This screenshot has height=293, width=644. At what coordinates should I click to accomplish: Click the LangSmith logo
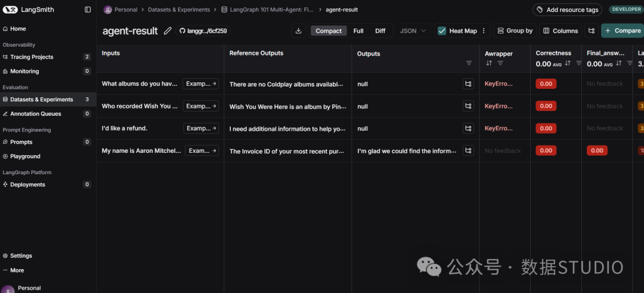pyautogui.click(x=28, y=10)
